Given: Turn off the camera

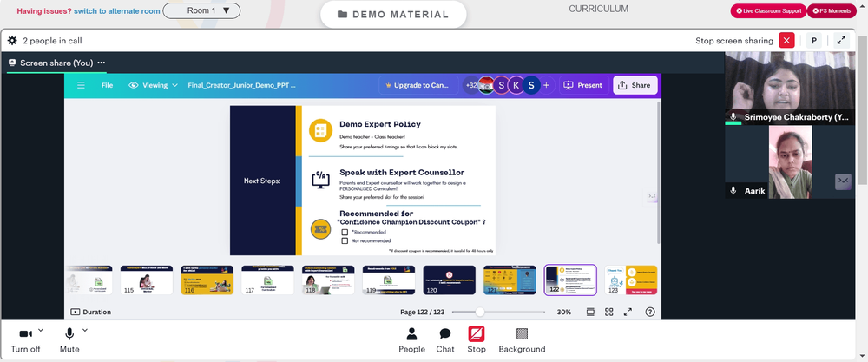Looking at the screenshot, I should [25, 339].
